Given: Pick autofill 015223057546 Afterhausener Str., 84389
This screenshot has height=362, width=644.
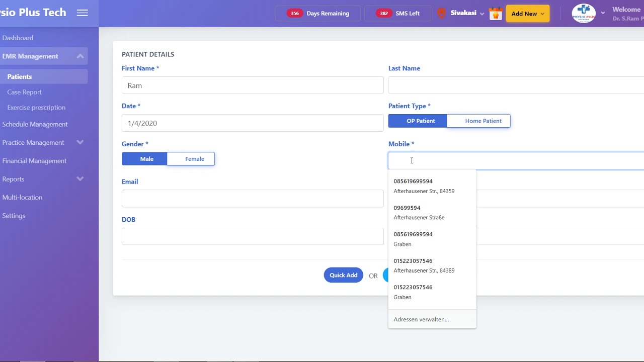Looking at the screenshot, I should (432, 265).
